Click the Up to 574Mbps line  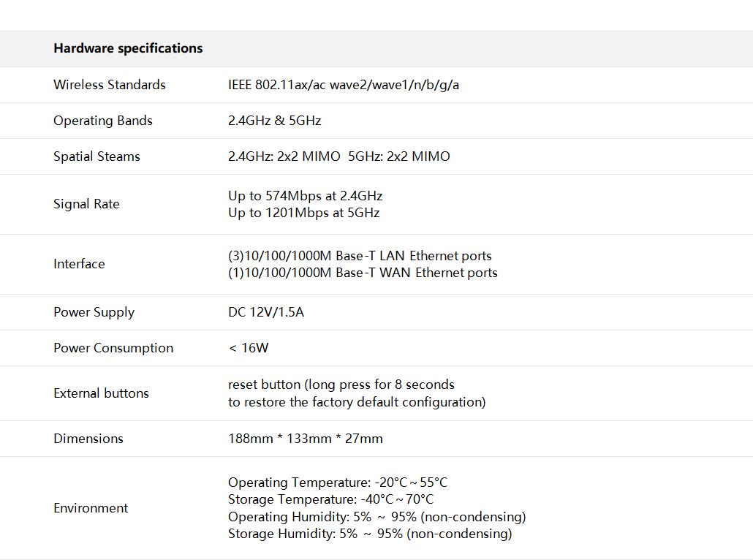[x=305, y=196]
